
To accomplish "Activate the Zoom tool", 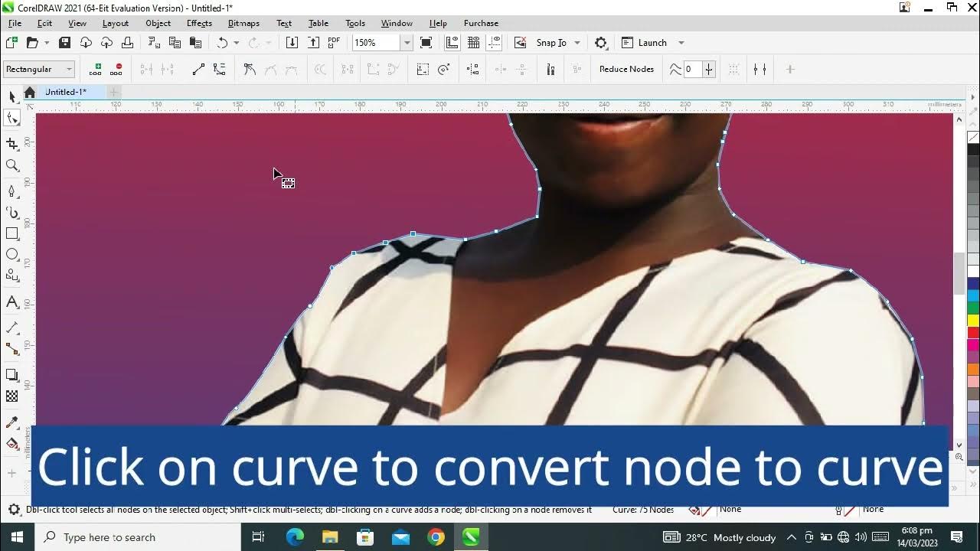I will [x=11, y=165].
